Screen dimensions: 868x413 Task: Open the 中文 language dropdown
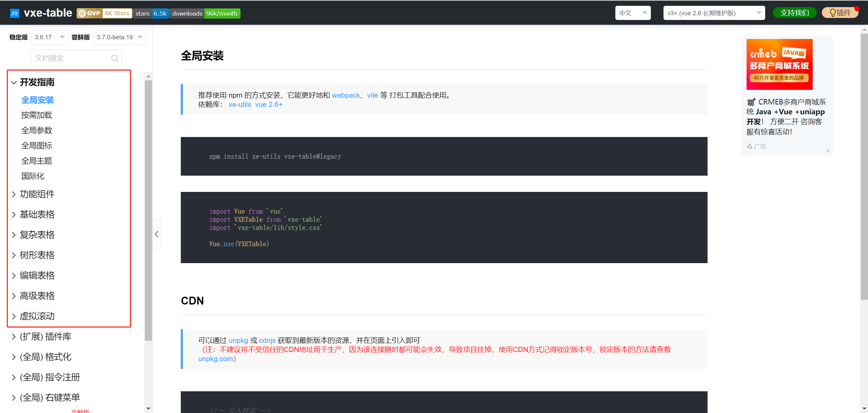pyautogui.click(x=633, y=13)
